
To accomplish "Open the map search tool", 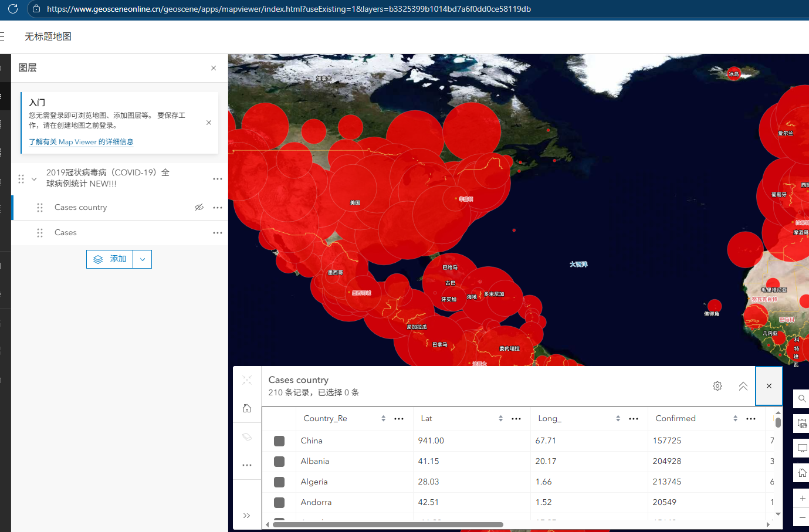I will (x=802, y=399).
